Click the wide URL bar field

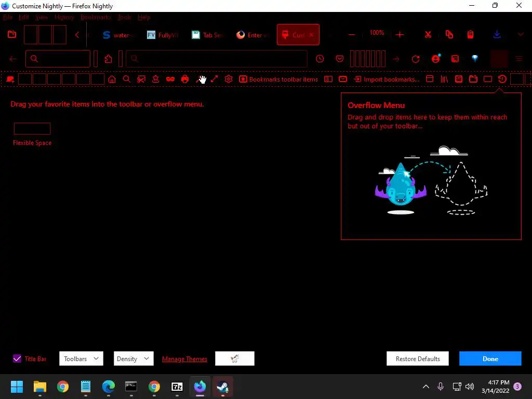pos(217,59)
